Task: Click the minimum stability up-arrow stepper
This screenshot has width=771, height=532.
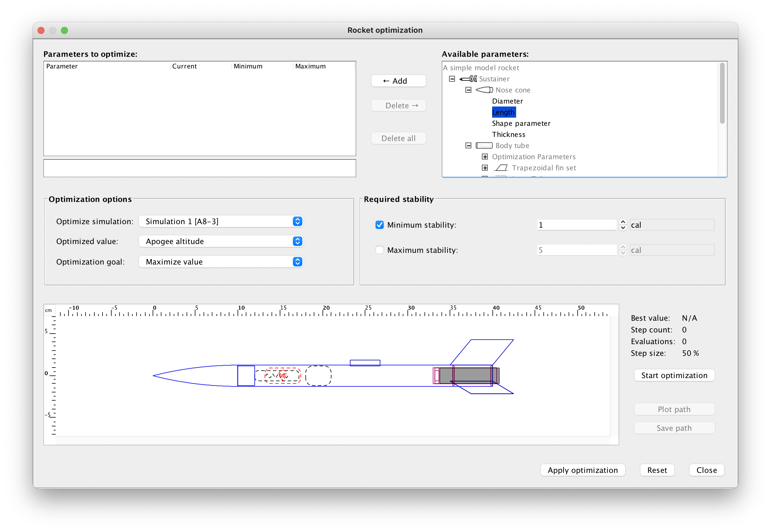Action: point(623,222)
